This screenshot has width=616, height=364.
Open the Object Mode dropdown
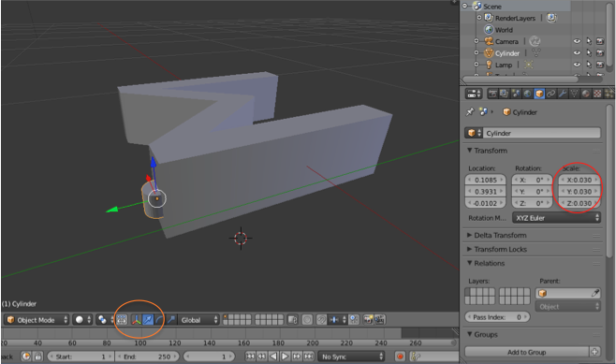pyautogui.click(x=37, y=320)
